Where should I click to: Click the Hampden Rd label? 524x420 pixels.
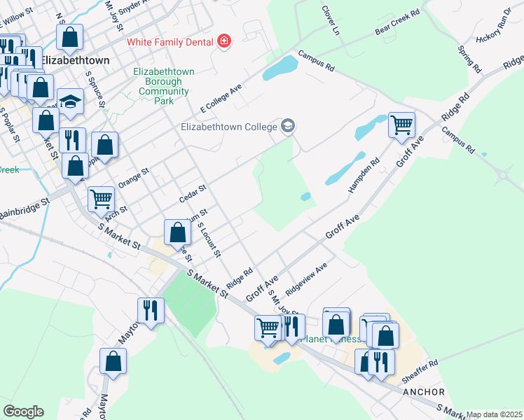[364, 175]
